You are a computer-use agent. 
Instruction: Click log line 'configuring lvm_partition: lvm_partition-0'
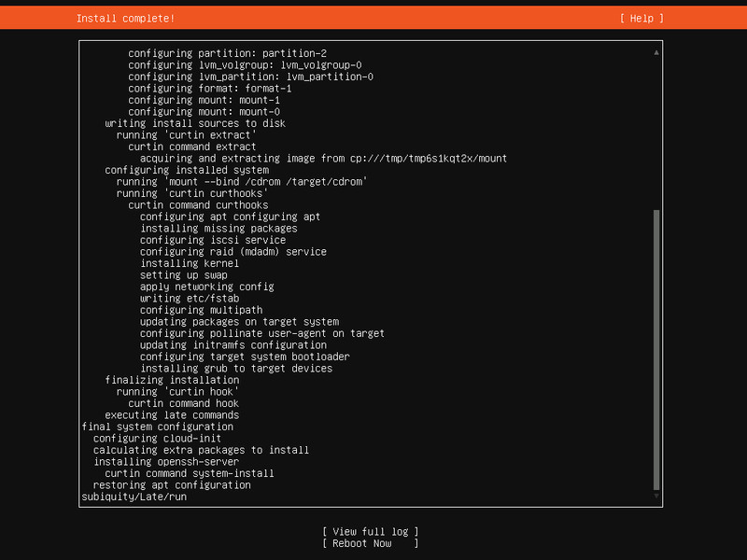pos(250,77)
